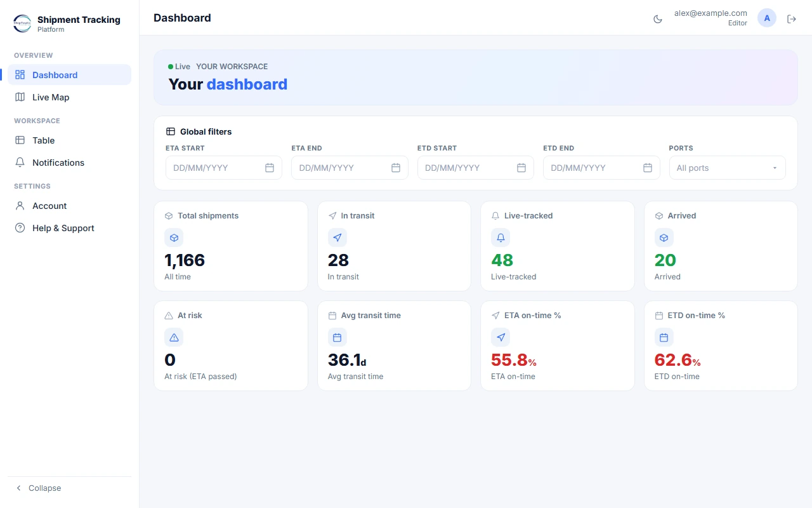This screenshot has width=812, height=508.
Task: Click the Live-tracked value 48
Action: coord(502,260)
